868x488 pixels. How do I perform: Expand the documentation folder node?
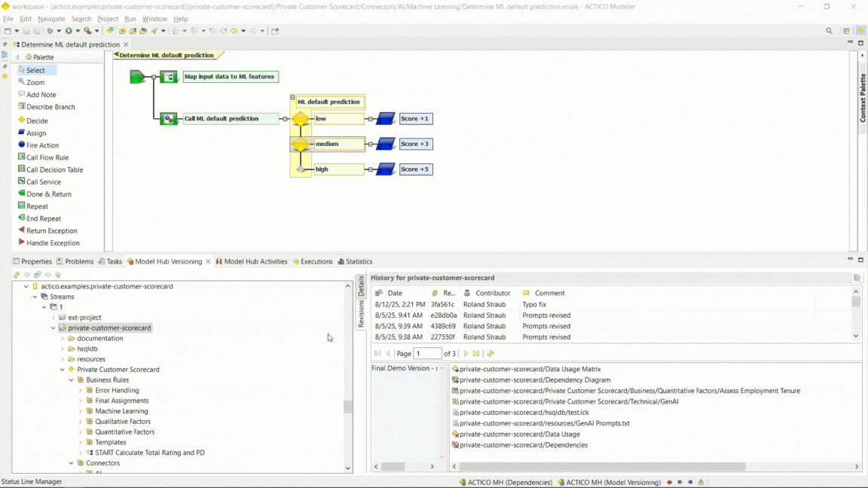[64, 338]
